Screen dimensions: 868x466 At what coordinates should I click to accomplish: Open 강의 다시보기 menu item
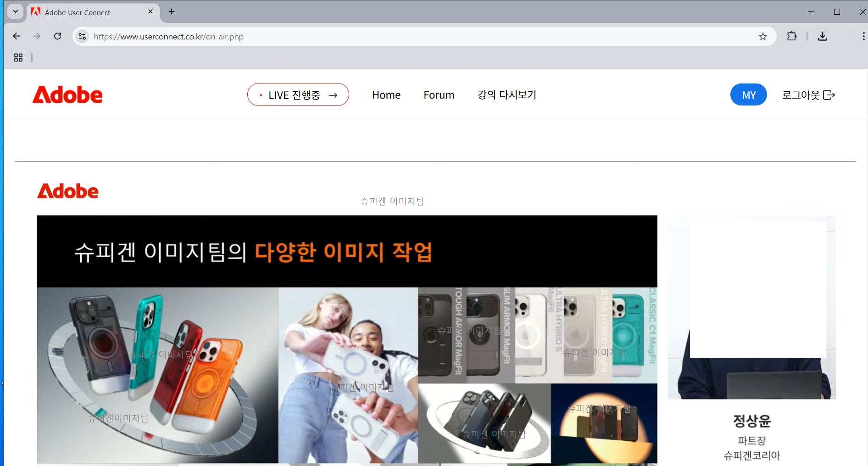[507, 94]
